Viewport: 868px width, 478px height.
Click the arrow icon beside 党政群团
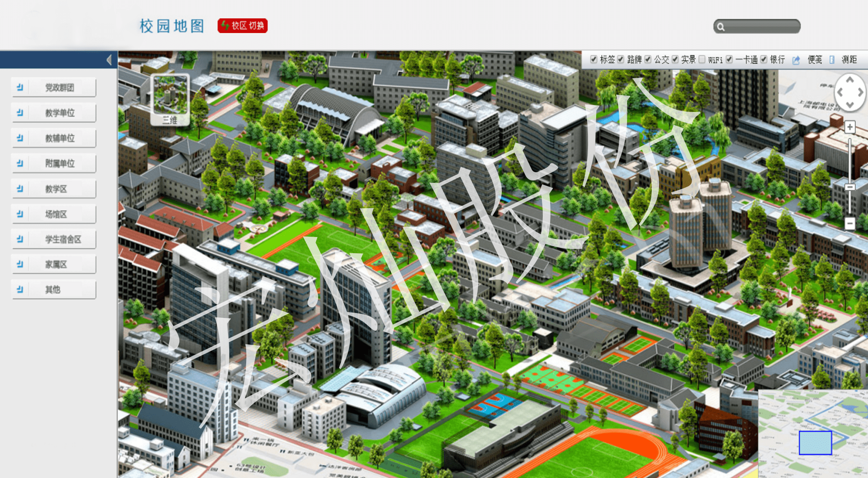coord(20,87)
